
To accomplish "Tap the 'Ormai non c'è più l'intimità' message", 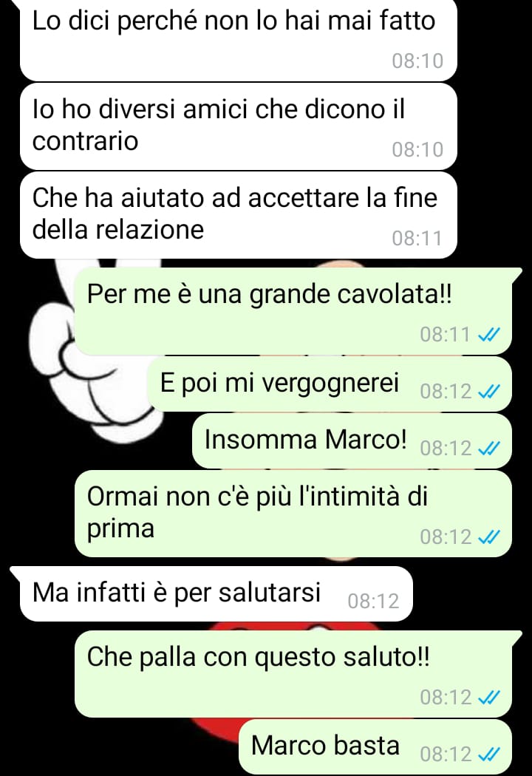I will 293,514.
